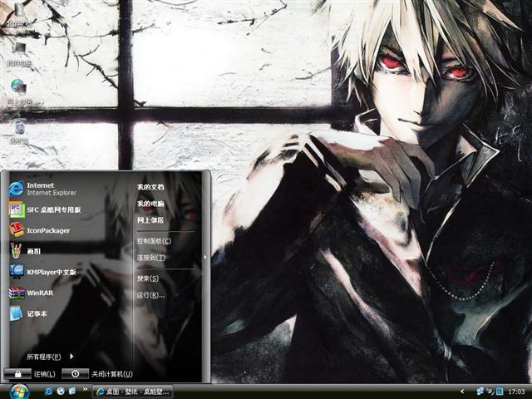Screen dimensions: 532x399
Task: Expand quick launch overflow chevron
Action: 85,389
